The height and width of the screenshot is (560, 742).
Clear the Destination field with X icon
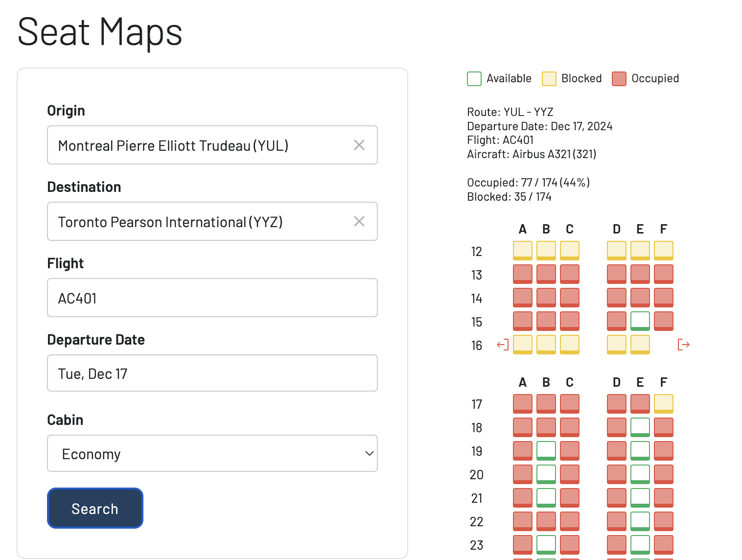[359, 221]
